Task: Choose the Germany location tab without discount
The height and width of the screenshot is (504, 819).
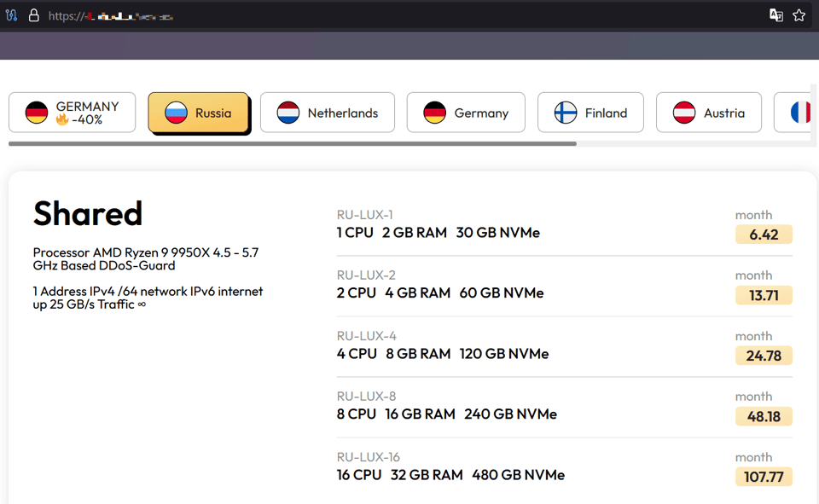Action: 466,113
